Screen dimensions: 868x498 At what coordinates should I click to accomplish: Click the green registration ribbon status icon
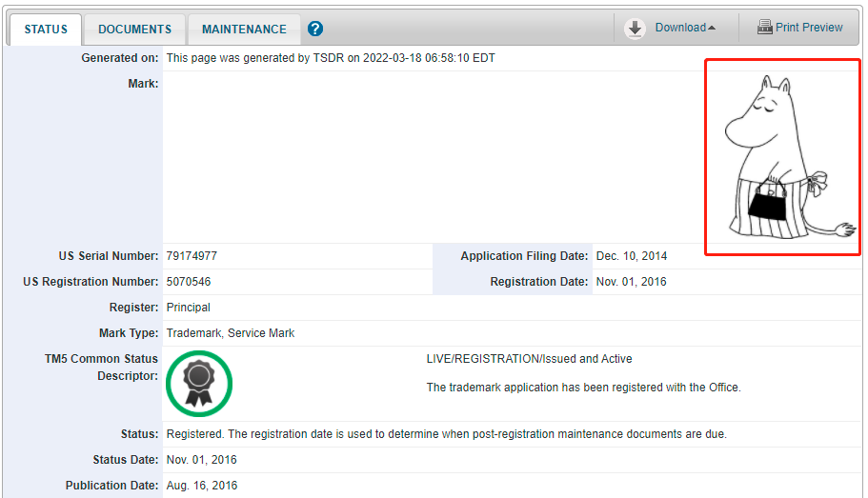[x=199, y=384]
